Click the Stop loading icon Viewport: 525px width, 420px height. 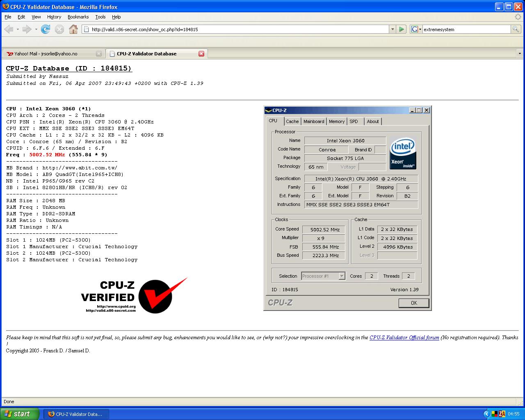tap(59, 29)
